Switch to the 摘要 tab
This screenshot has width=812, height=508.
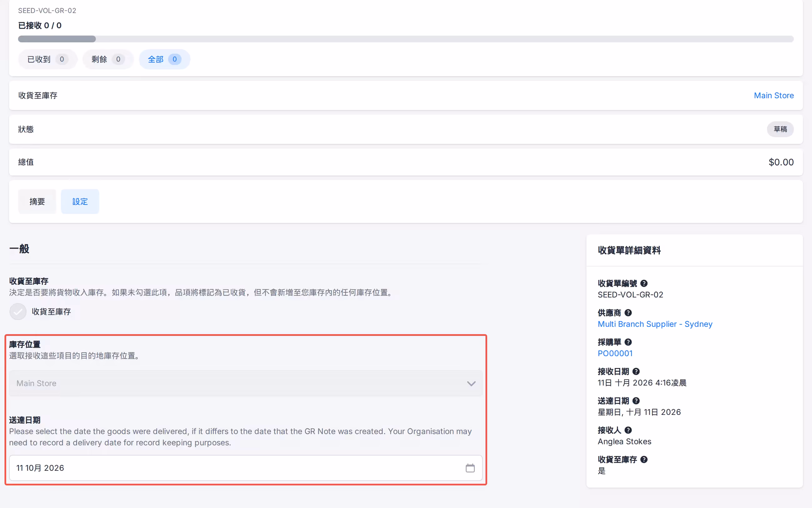point(37,201)
